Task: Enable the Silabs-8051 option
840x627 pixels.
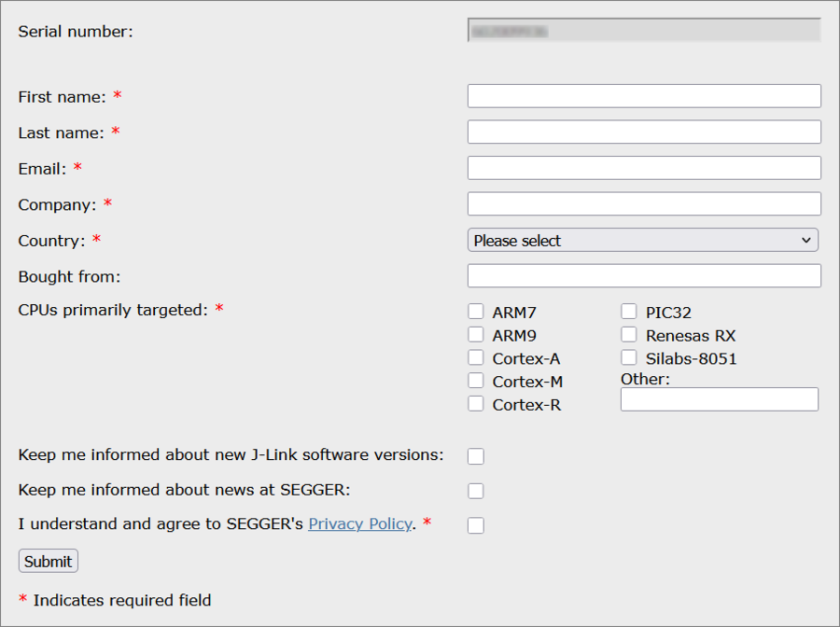Action: click(x=628, y=357)
